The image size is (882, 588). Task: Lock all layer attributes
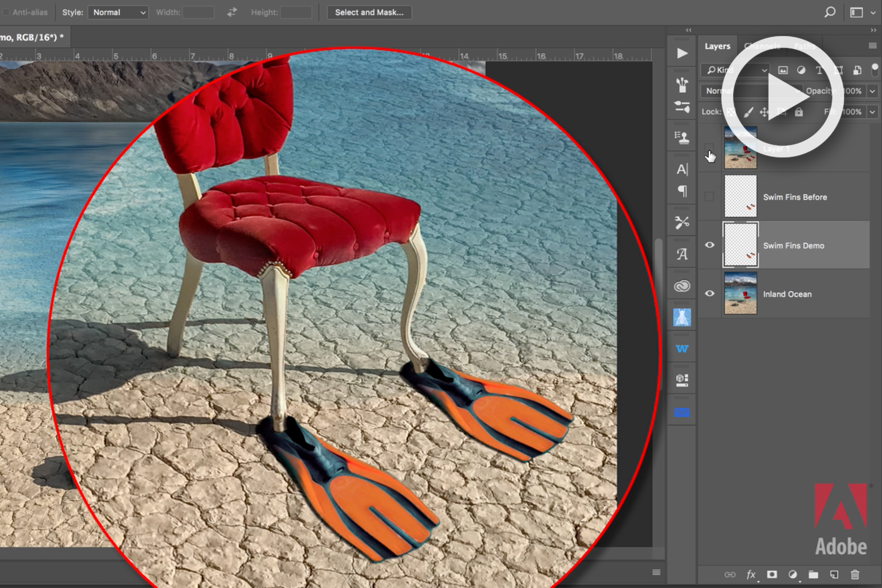[x=799, y=112]
